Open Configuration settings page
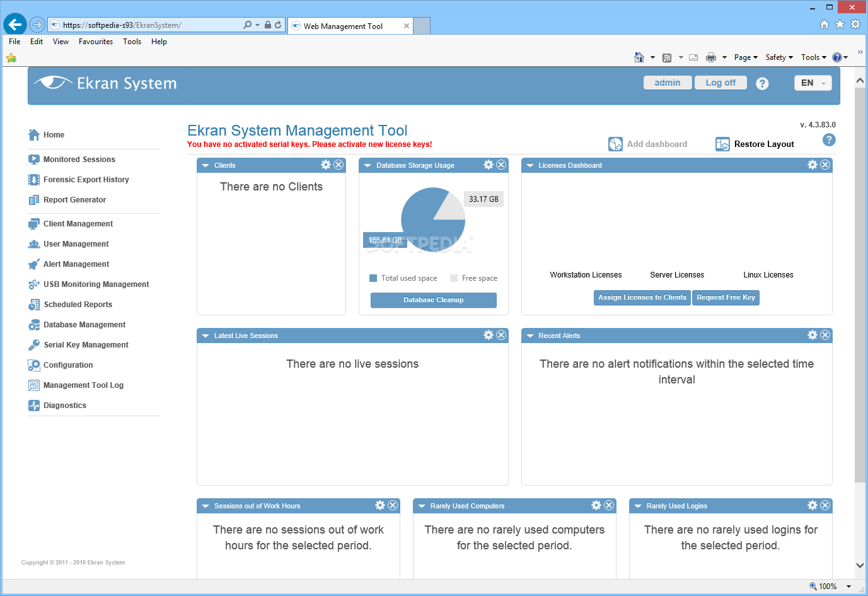This screenshot has width=868, height=596. click(61, 365)
